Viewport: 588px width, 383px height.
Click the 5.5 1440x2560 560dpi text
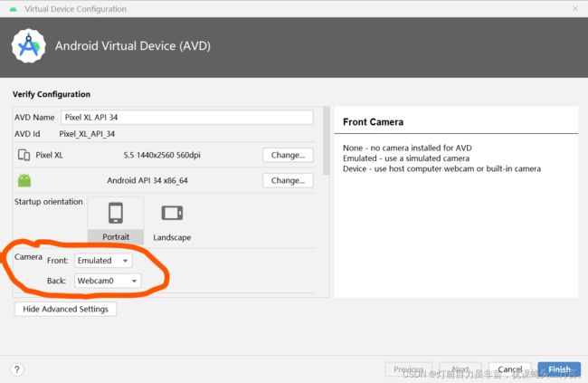[x=162, y=155]
